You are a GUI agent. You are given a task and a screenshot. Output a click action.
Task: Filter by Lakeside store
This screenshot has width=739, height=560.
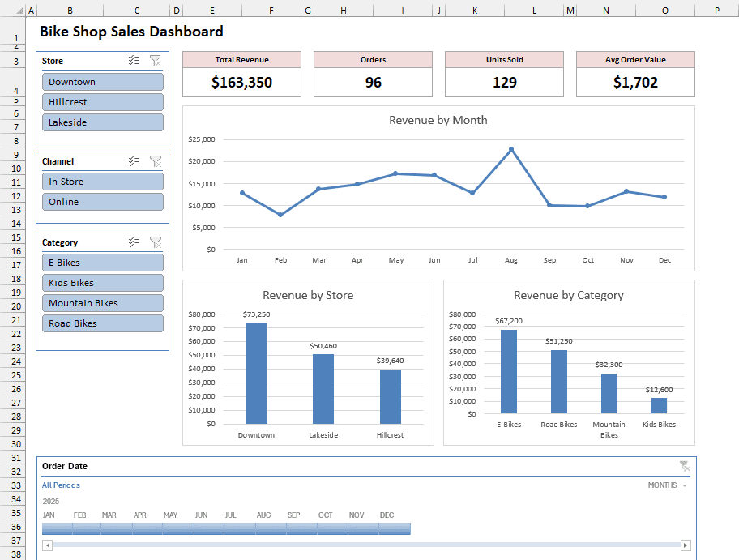click(103, 122)
